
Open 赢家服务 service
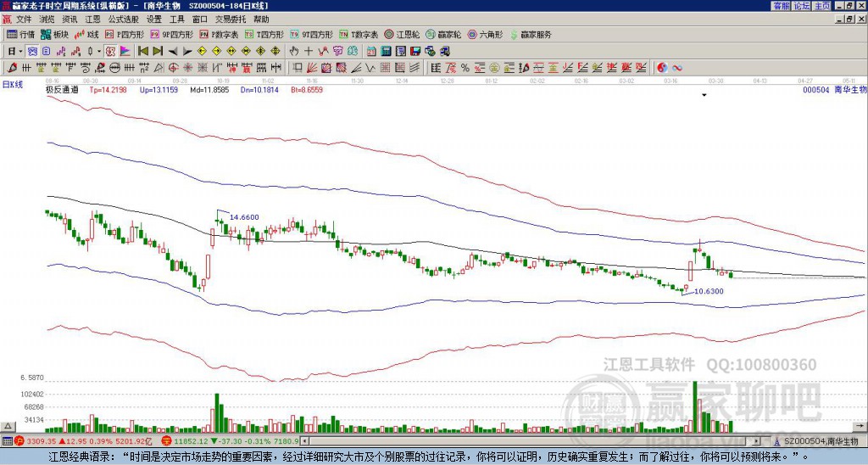531,34
